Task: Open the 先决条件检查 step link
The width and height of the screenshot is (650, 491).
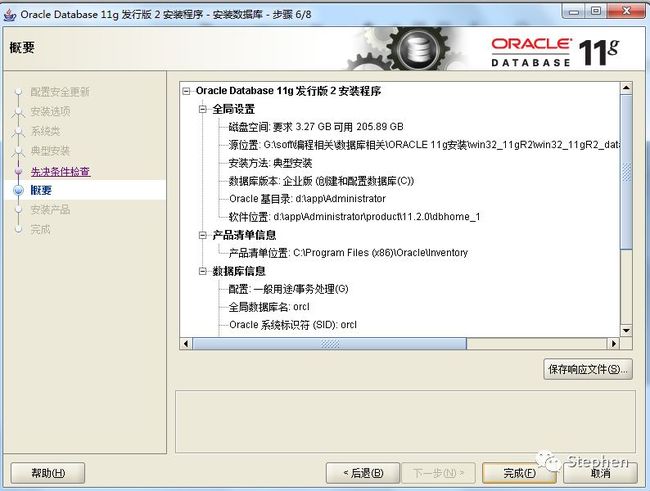Action: [61, 171]
